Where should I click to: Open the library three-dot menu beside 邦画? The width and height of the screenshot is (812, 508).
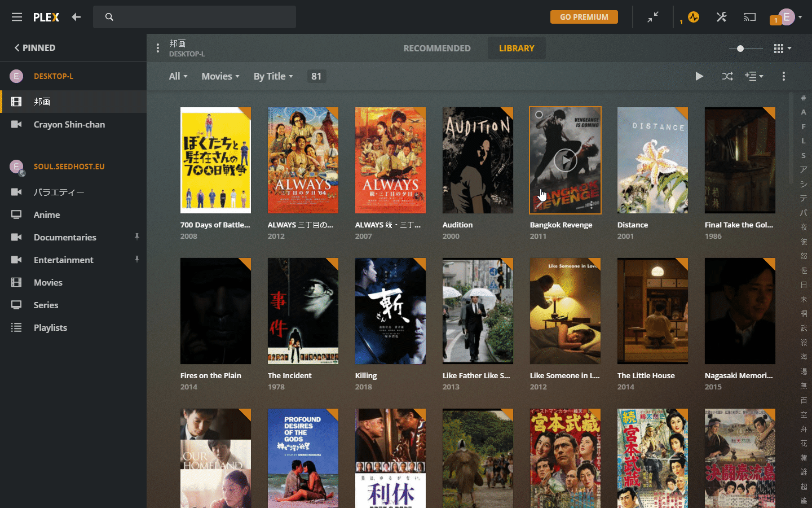coord(158,48)
